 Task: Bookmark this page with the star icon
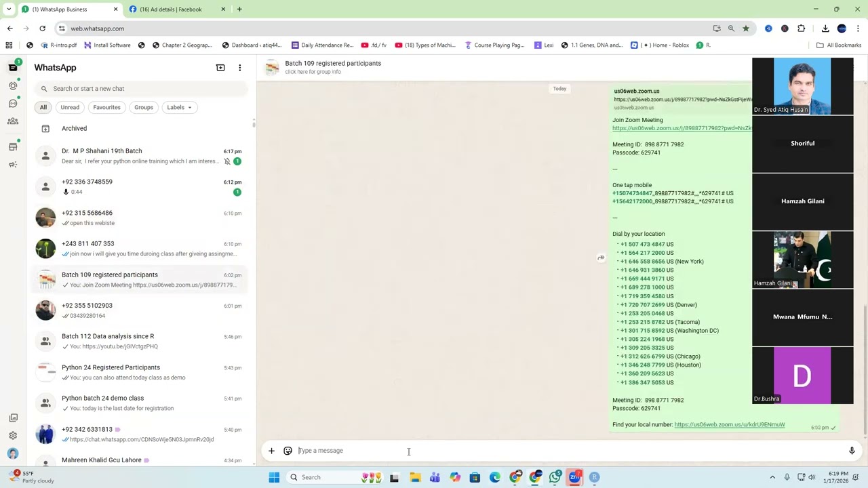tap(745, 28)
